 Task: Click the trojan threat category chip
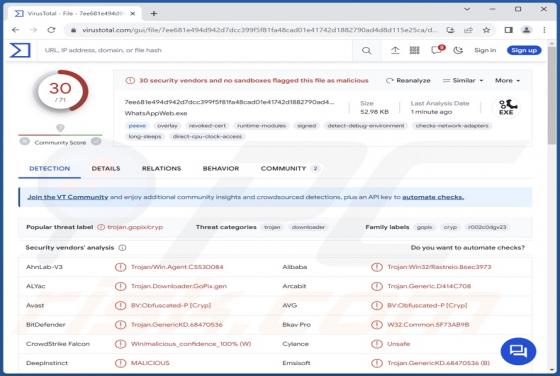click(x=272, y=227)
